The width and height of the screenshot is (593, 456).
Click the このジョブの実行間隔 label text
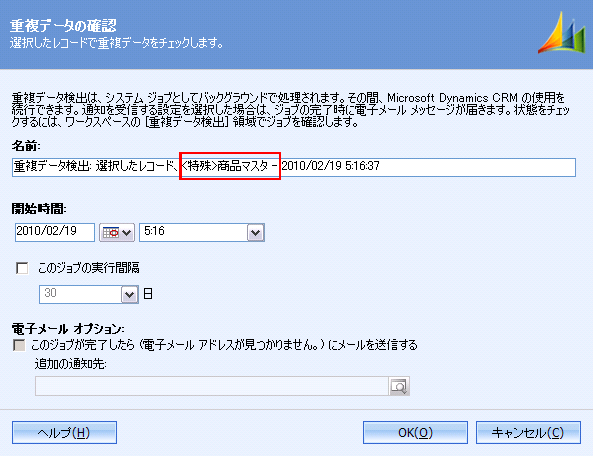click(88, 268)
